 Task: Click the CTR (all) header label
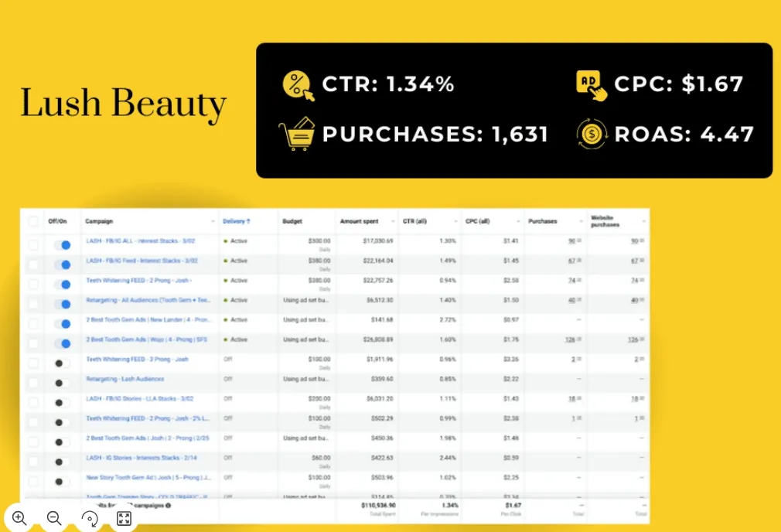click(415, 221)
